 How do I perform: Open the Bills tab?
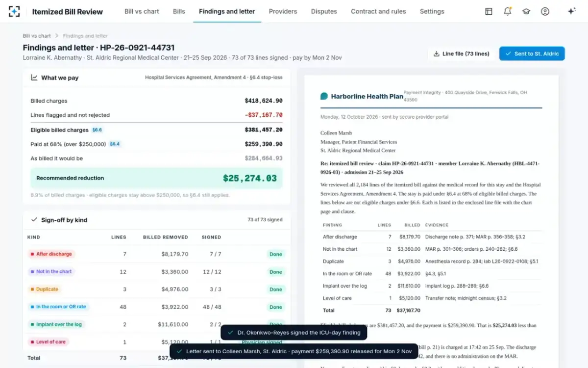point(179,11)
